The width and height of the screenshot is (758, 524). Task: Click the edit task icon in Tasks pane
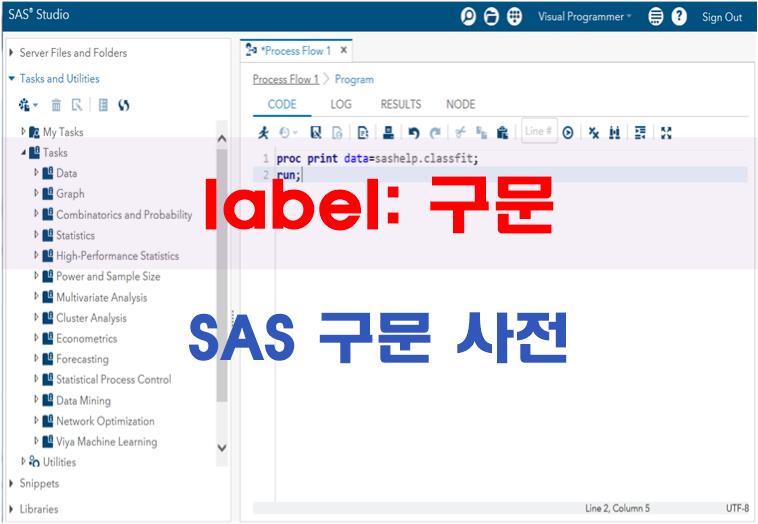(x=77, y=104)
